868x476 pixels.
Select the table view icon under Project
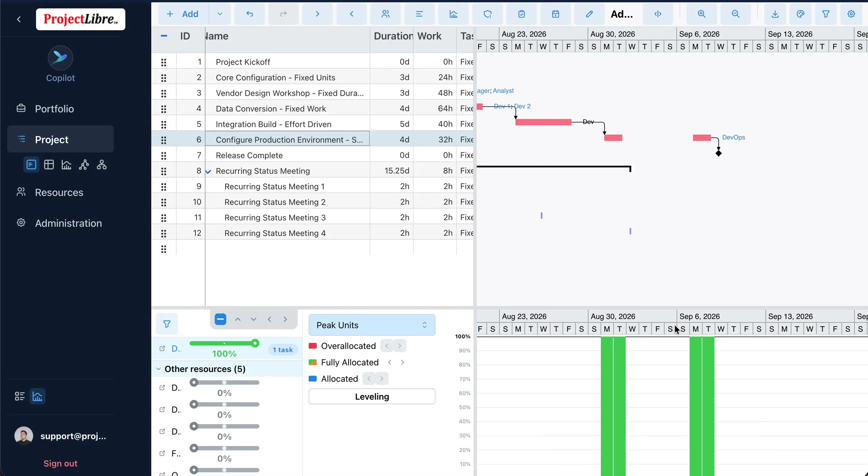pos(49,165)
